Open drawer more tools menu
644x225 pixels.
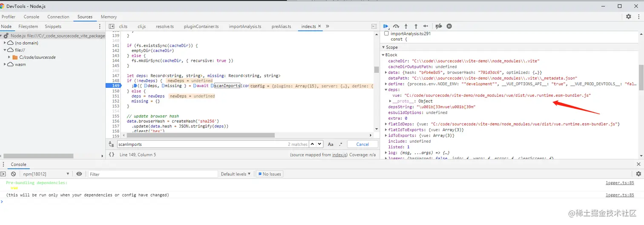pos(3,164)
